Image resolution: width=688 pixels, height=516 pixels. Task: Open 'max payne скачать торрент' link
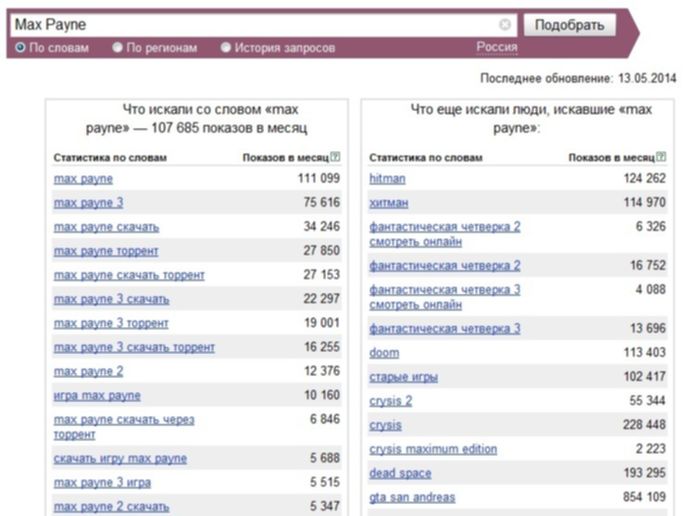point(129,275)
